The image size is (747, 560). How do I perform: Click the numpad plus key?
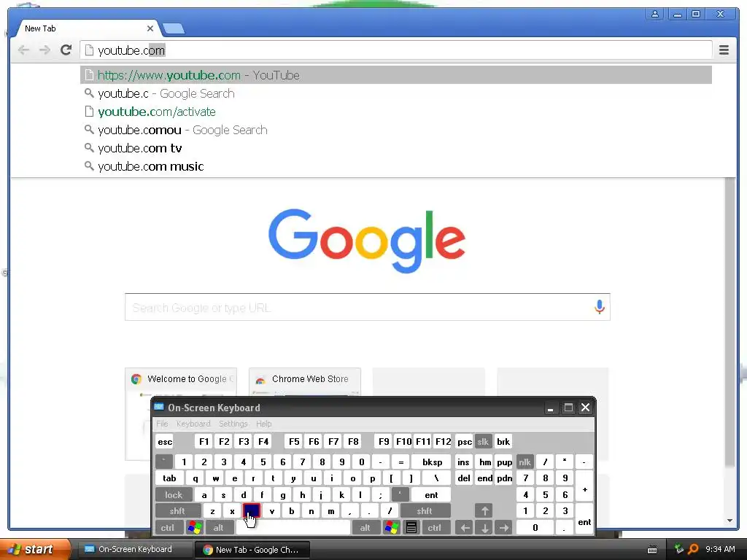pyautogui.click(x=584, y=486)
